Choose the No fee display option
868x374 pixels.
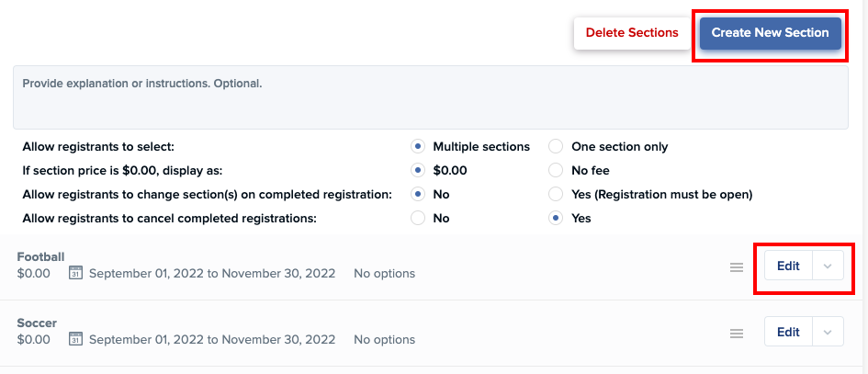(556, 170)
